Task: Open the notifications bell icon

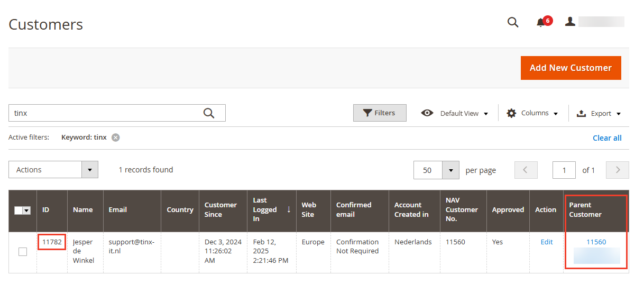Action: tap(540, 22)
